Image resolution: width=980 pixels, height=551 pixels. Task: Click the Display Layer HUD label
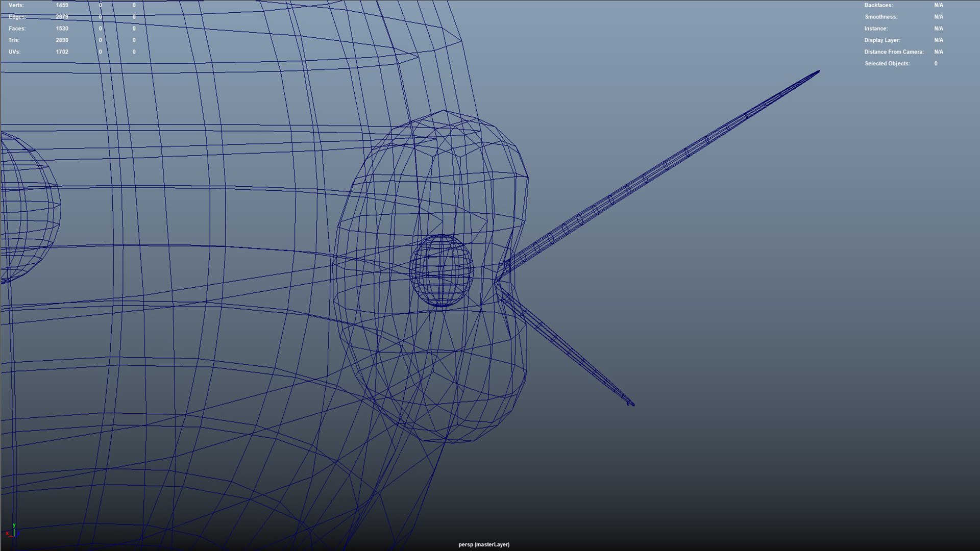[881, 40]
